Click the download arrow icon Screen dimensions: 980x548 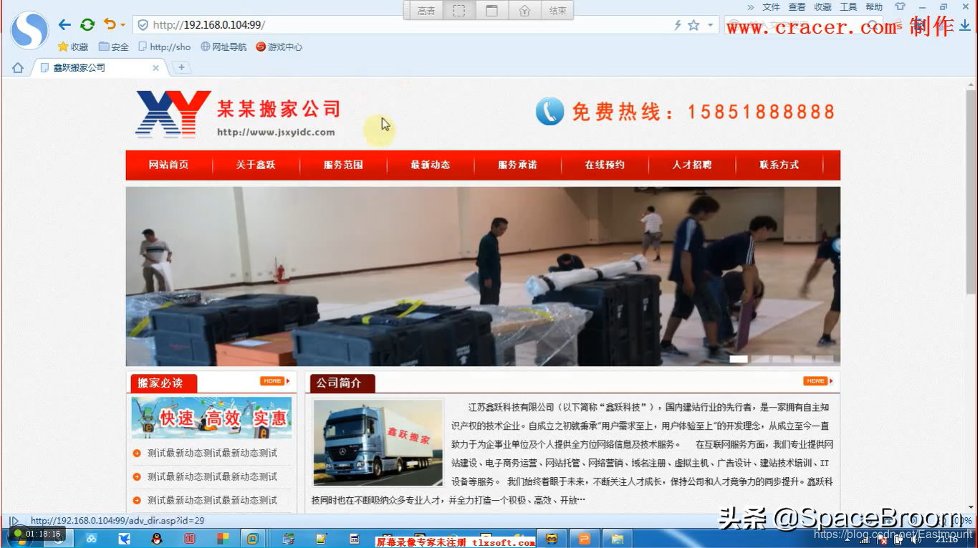click(965, 26)
